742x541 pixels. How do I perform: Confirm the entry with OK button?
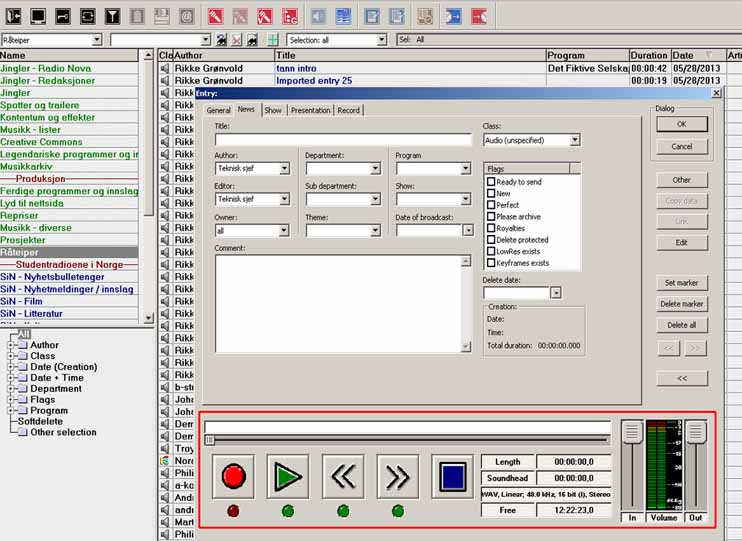[681, 124]
